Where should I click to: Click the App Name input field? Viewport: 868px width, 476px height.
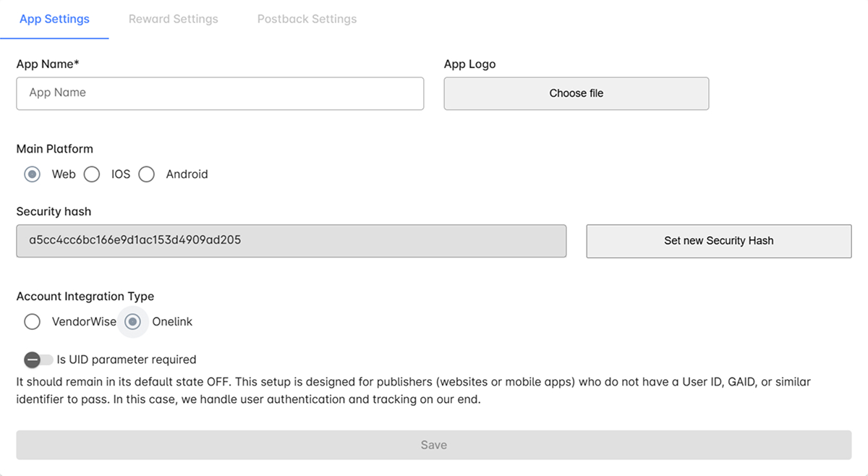point(220,93)
